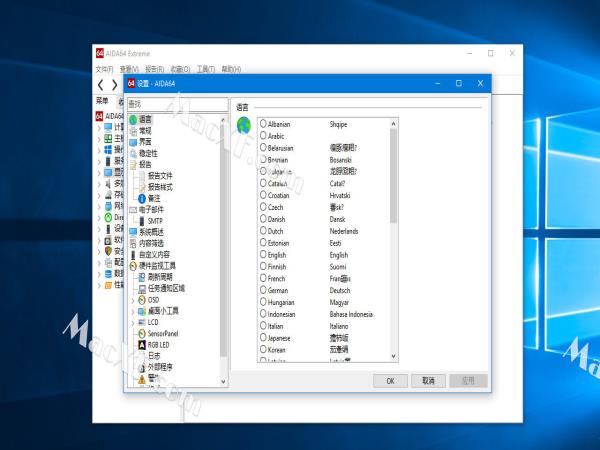The width and height of the screenshot is (600, 450).
Task: Open the 日志 settings page
Action: click(x=155, y=356)
